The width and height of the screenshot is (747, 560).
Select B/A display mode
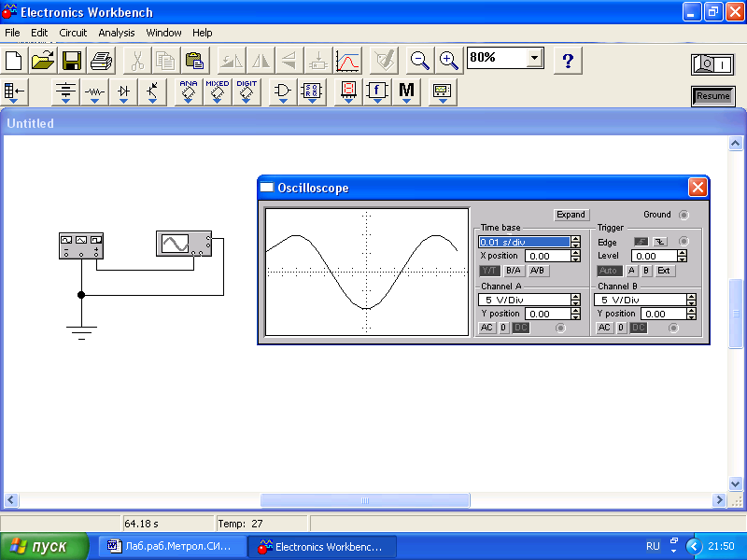click(513, 271)
